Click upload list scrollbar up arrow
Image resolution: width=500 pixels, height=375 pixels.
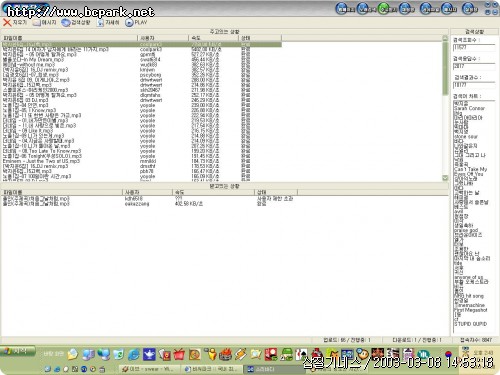point(445,38)
